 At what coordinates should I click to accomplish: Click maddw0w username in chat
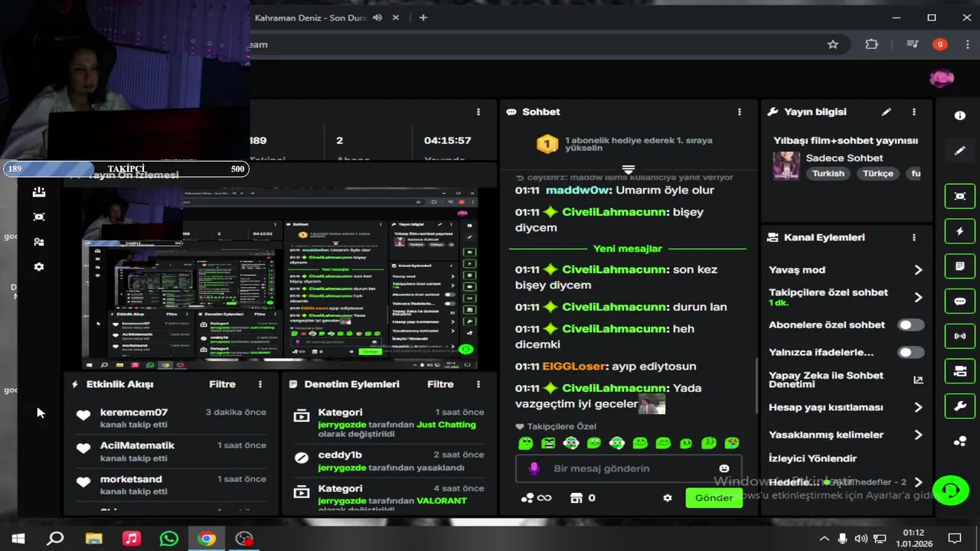pos(577,190)
